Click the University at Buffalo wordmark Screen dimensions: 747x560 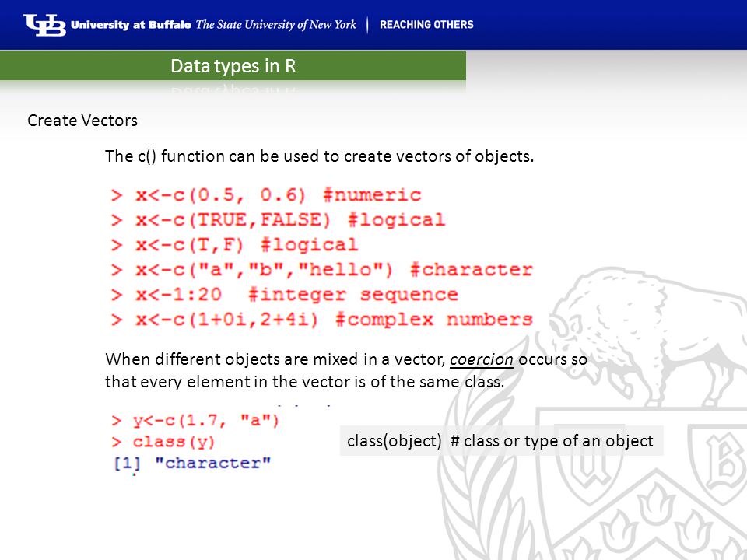pyautogui.click(x=131, y=25)
